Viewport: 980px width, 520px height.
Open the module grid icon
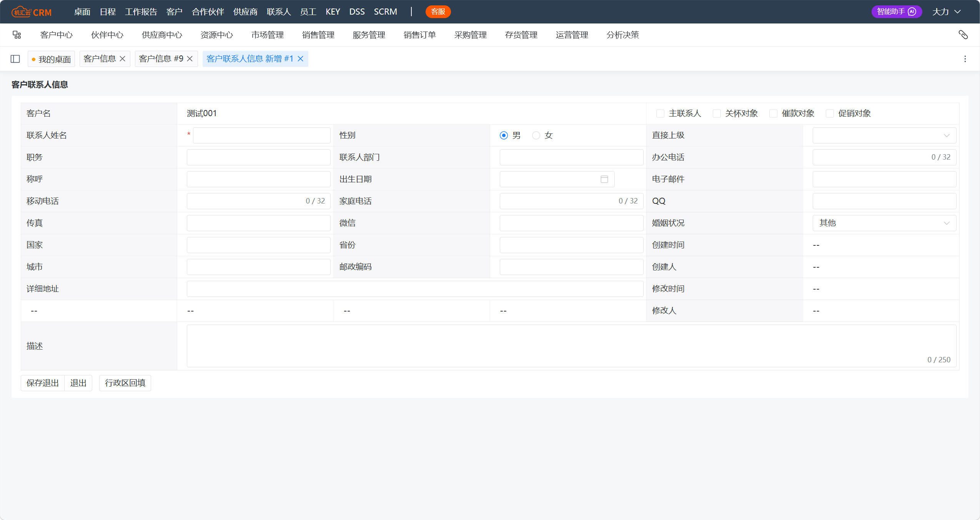[17, 35]
